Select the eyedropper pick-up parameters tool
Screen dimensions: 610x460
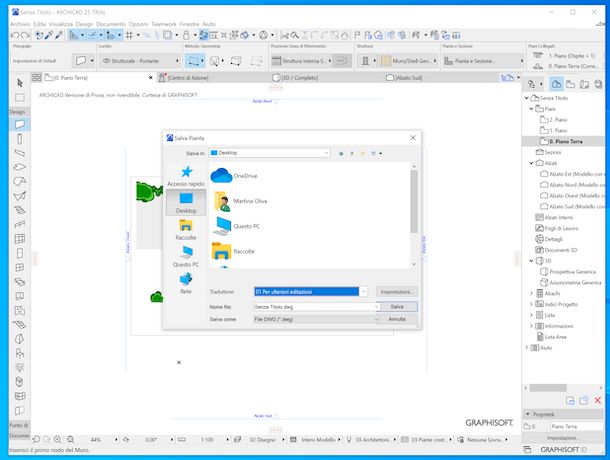click(x=49, y=35)
